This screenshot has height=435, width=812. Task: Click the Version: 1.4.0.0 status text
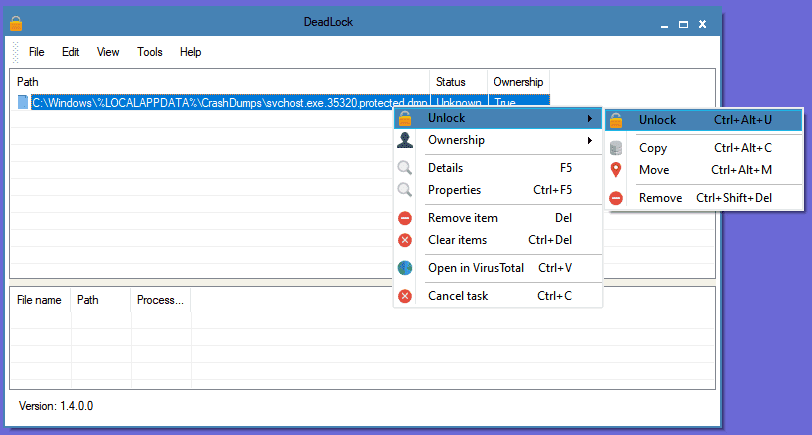click(x=56, y=406)
